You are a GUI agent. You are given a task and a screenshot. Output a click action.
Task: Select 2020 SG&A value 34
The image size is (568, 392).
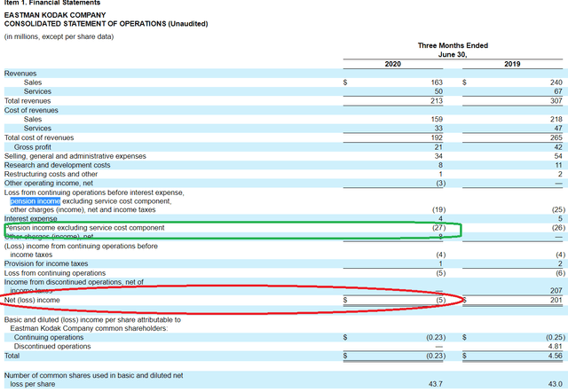[438, 156]
